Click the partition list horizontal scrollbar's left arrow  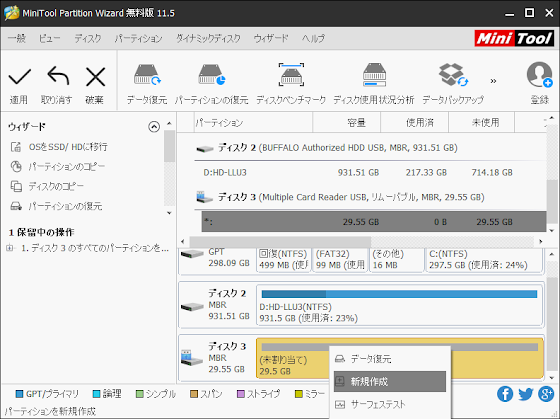point(183,241)
